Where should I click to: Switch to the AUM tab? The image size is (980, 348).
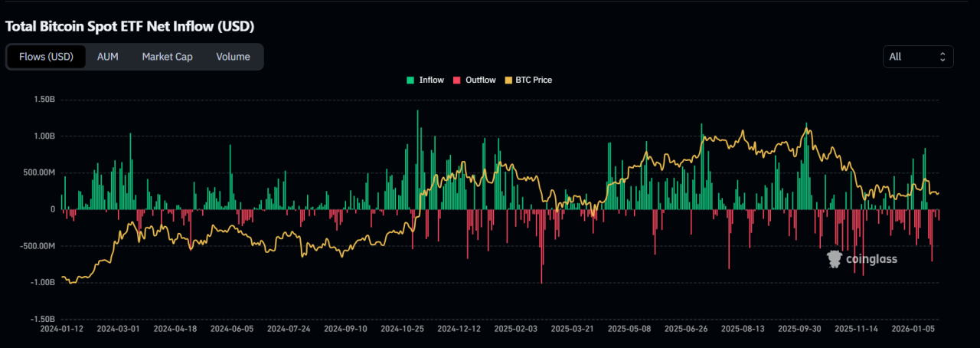click(107, 57)
